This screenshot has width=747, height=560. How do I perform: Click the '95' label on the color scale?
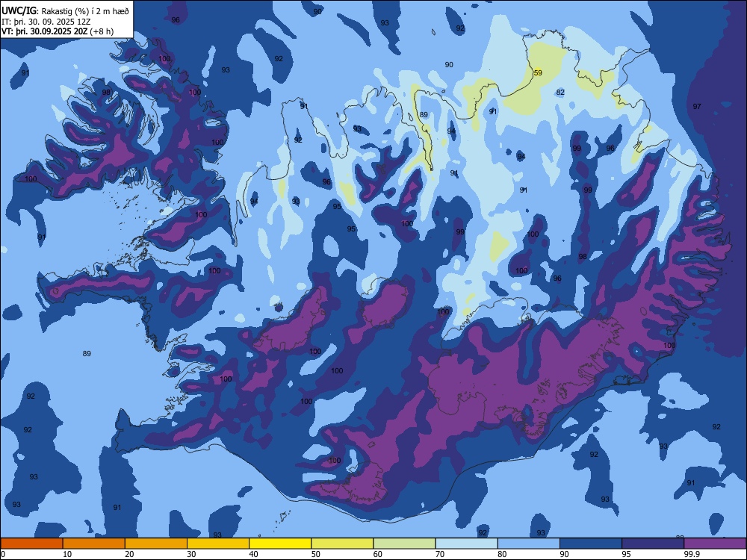[627, 554]
